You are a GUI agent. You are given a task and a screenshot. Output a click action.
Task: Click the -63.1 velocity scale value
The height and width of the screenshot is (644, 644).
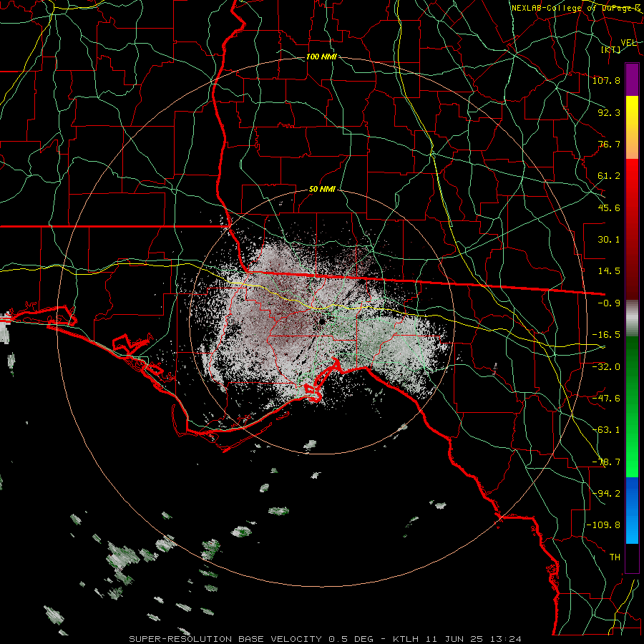click(x=606, y=429)
